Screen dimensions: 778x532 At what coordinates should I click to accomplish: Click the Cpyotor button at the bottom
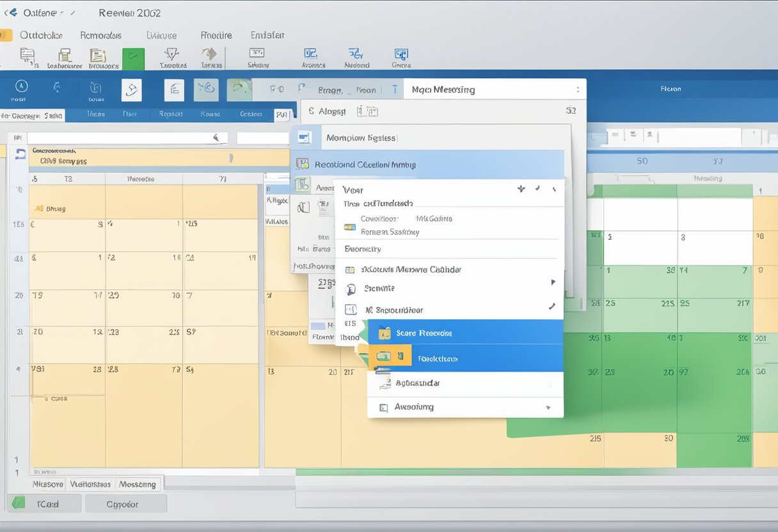tap(125, 504)
